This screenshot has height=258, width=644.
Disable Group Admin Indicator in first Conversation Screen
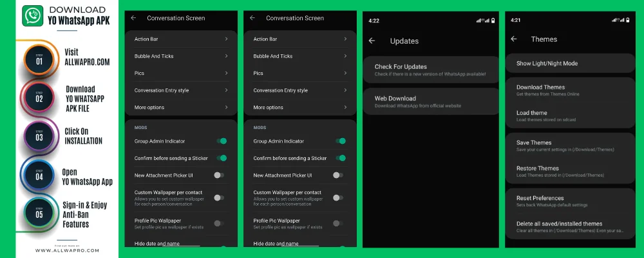[222, 141]
